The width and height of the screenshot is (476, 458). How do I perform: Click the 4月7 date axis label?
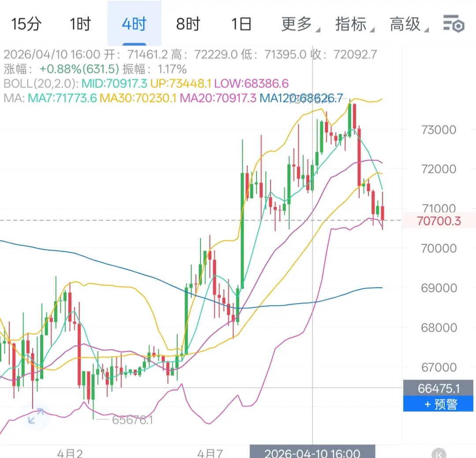click(x=210, y=453)
